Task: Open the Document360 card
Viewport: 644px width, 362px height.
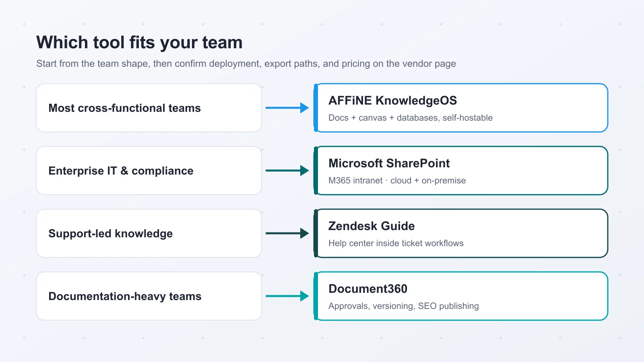Action: coord(461,296)
